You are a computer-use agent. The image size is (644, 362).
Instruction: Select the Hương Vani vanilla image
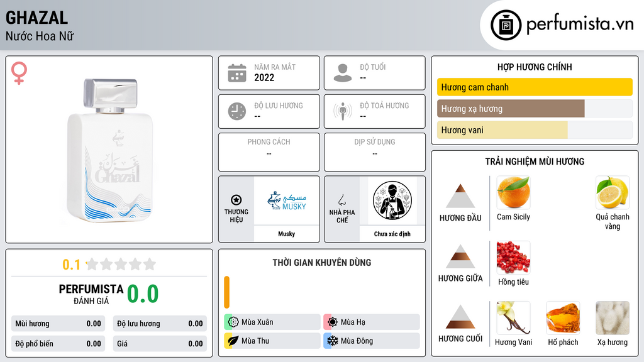(x=513, y=317)
